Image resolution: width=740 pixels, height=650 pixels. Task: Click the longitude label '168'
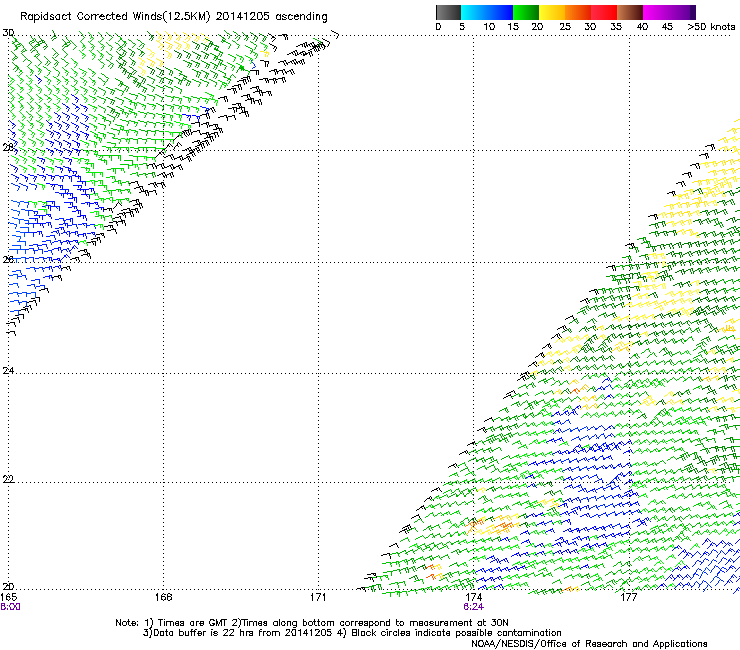pyautogui.click(x=163, y=597)
